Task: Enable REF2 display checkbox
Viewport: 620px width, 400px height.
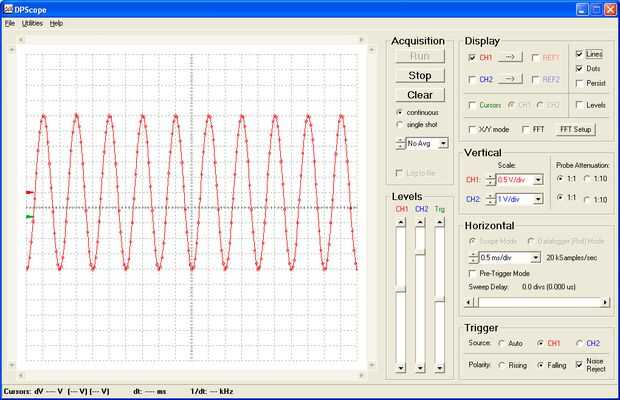Action: click(x=535, y=79)
